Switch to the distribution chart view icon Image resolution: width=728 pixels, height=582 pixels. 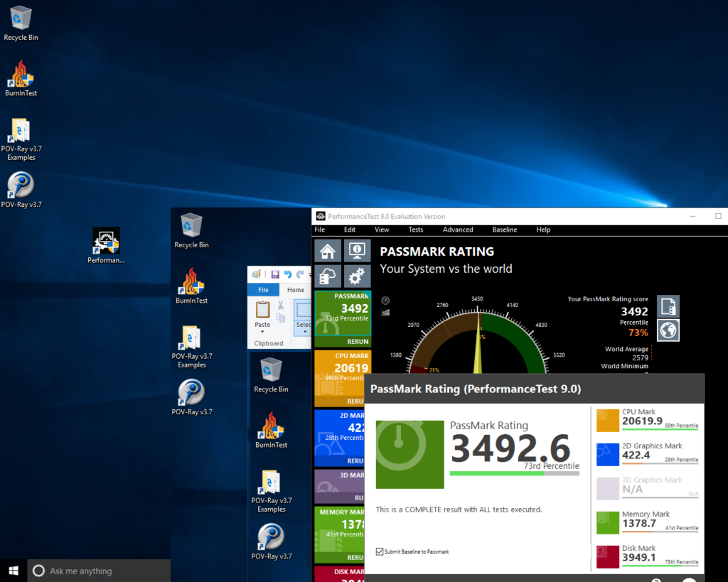click(385, 313)
